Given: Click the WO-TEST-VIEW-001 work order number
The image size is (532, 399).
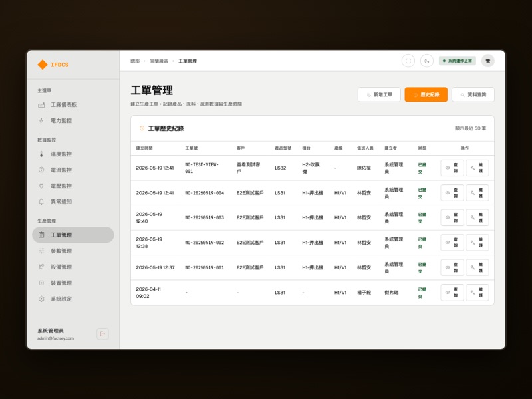Looking at the screenshot, I should click(202, 168).
